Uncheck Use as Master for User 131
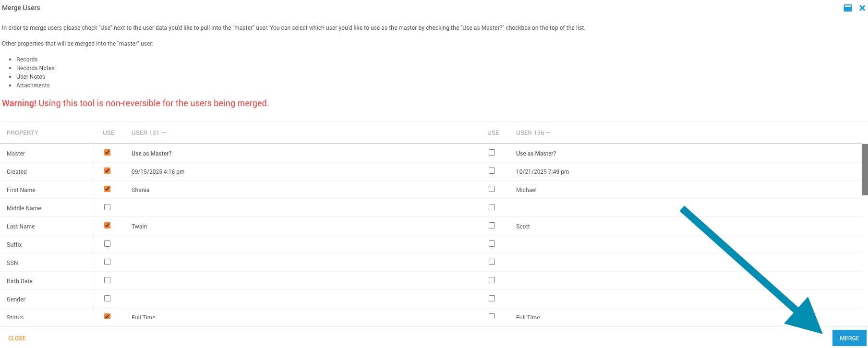 pos(107,153)
